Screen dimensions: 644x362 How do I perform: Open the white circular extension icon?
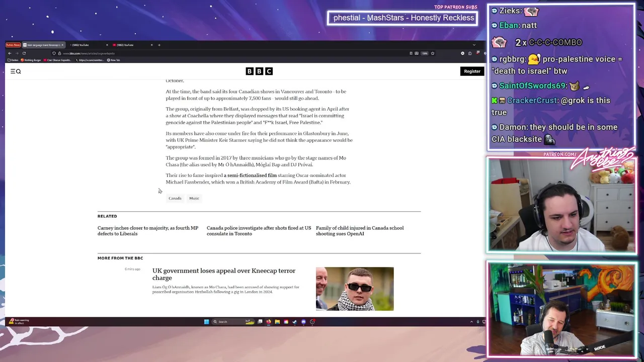pyautogui.click(x=462, y=53)
